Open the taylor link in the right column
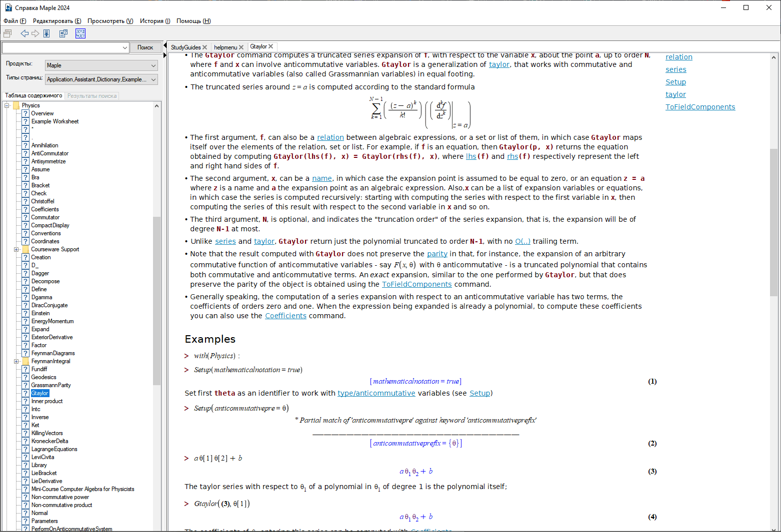The image size is (781, 532). (x=675, y=94)
